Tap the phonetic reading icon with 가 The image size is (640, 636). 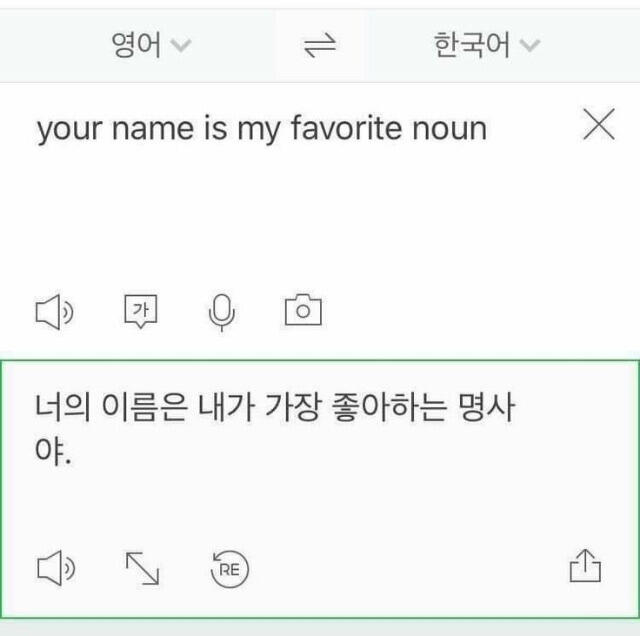pos(141,312)
